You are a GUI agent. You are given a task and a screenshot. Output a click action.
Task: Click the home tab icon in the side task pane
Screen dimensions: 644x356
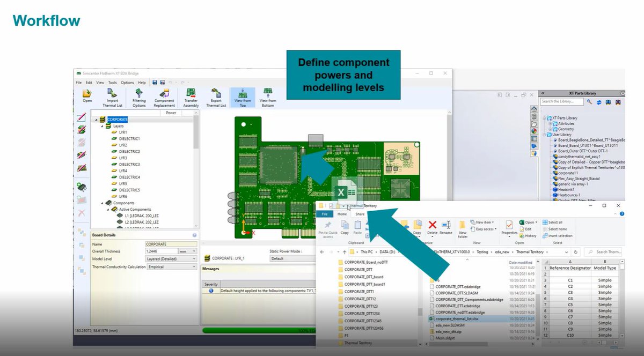[x=534, y=109]
